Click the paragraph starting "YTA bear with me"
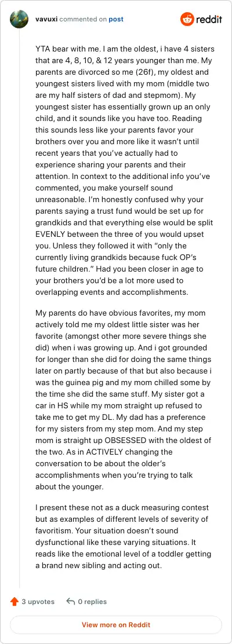The width and height of the screenshot is (232, 644). click(x=125, y=170)
